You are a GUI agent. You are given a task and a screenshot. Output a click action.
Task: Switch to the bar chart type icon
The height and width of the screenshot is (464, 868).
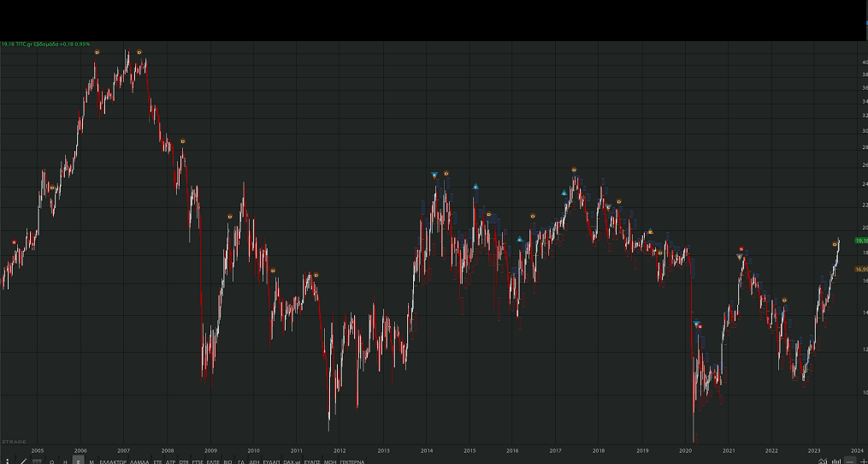coord(836,461)
